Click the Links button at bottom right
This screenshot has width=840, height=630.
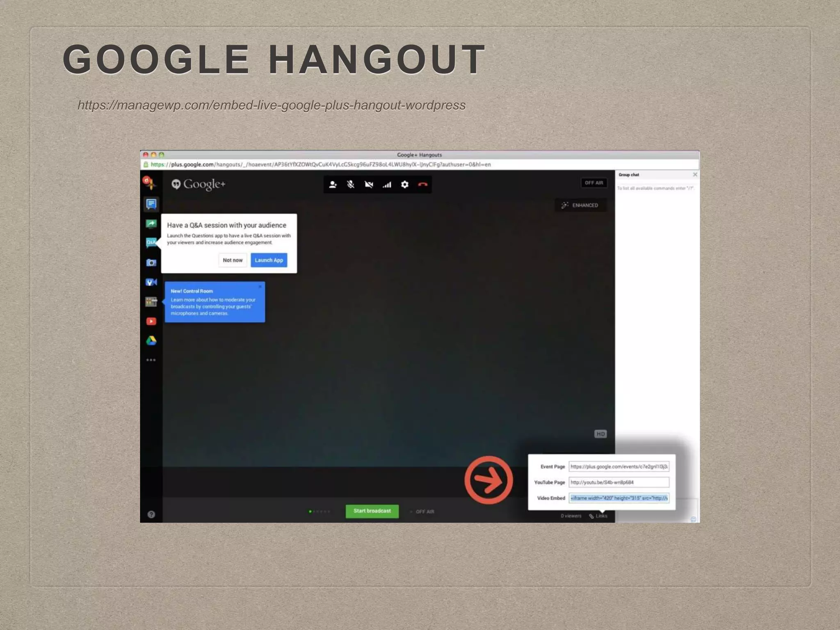[x=598, y=516]
